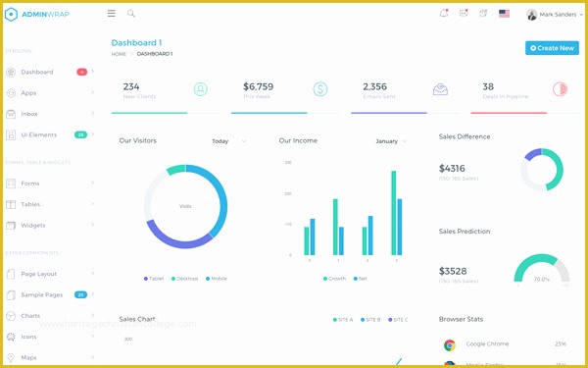Open the Apps sidebar menu item

coord(50,93)
